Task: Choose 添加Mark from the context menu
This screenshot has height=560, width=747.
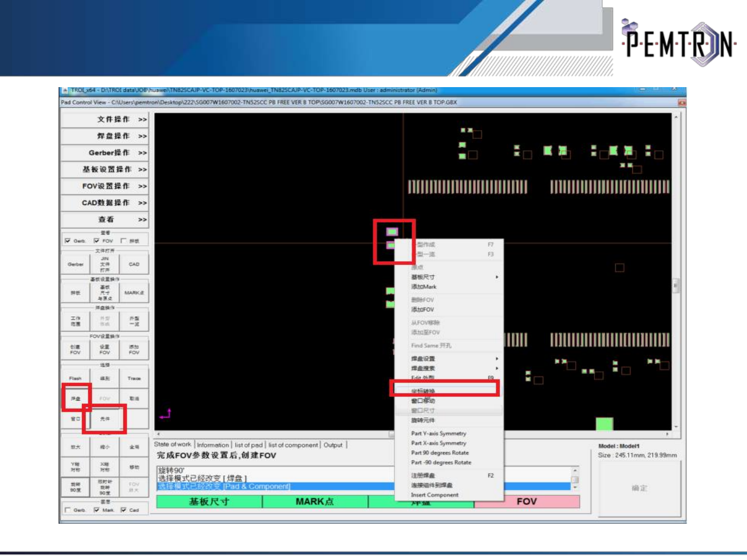Action: click(x=449, y=287)
